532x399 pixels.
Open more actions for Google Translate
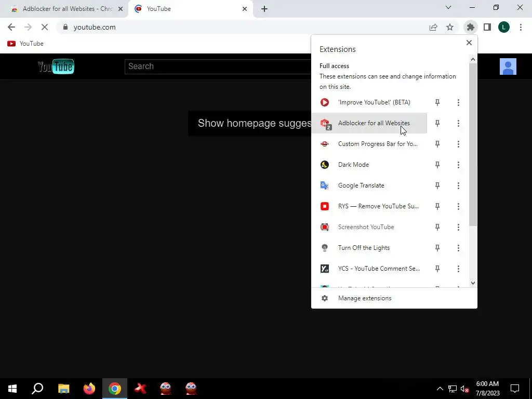click(x=458, y=185)
